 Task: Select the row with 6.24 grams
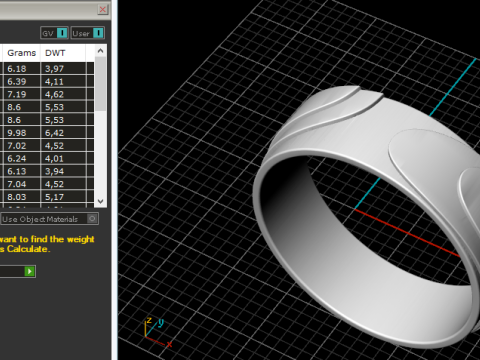pos(47,158)
